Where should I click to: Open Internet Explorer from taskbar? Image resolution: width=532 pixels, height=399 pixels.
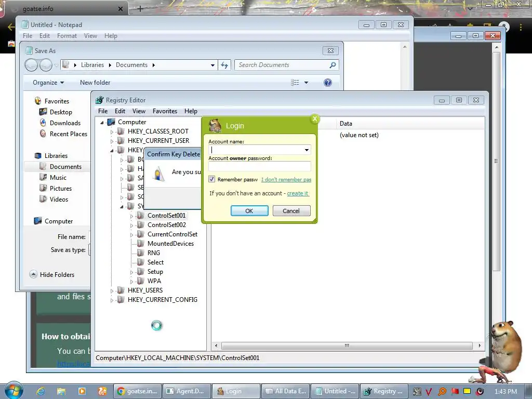[41, 391]
